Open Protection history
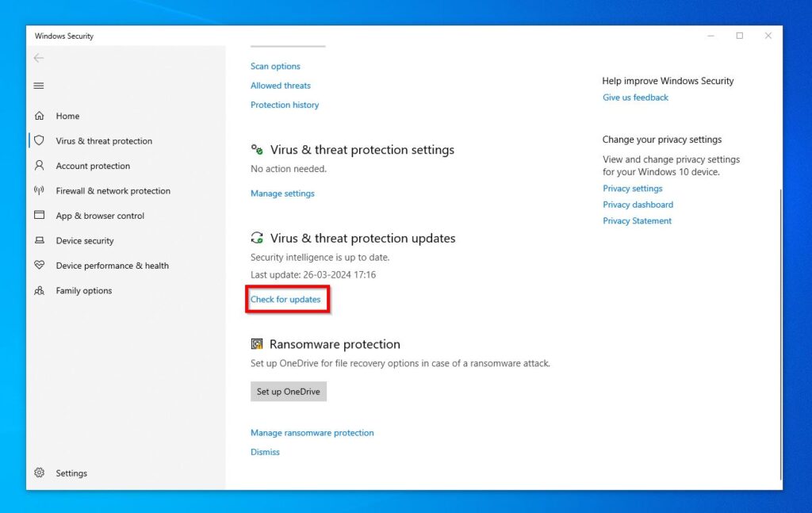This screenshot has width=812, height=513. [285, 104]
